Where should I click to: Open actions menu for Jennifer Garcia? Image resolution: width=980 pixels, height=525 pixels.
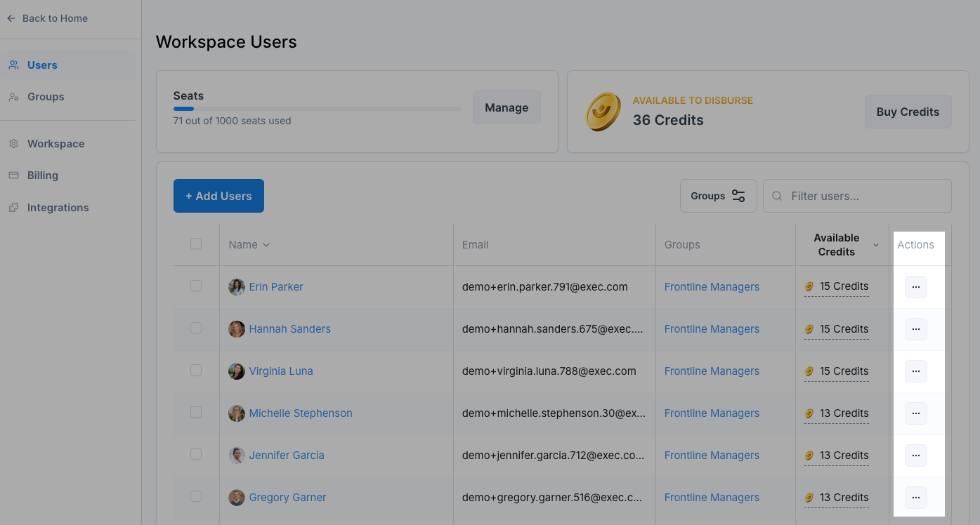[915, 456]
